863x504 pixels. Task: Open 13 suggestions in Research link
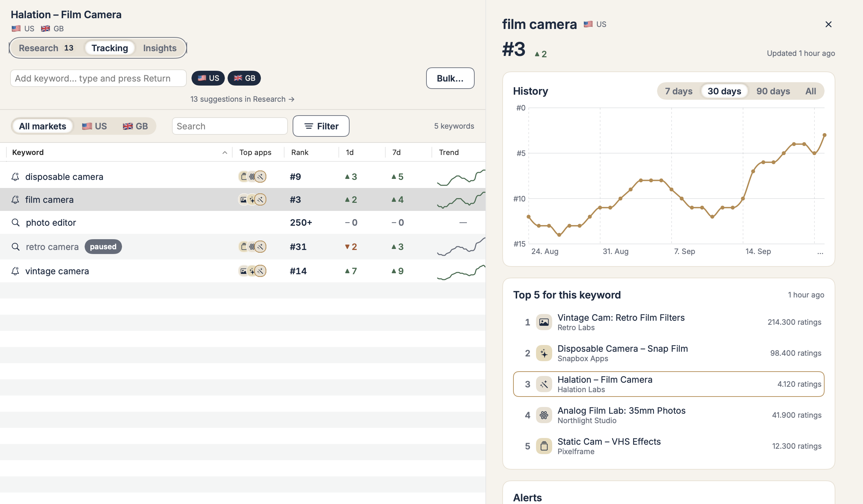pos(242,99)
